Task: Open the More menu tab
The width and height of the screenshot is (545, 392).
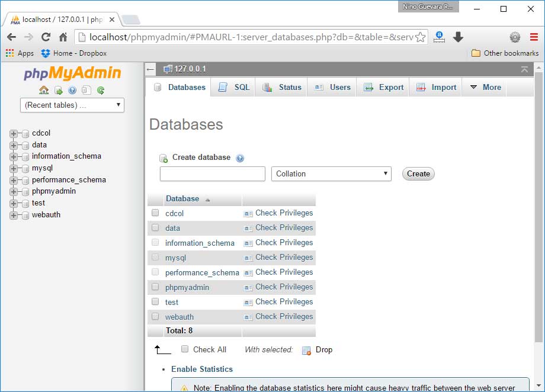Action: (485, 87)
